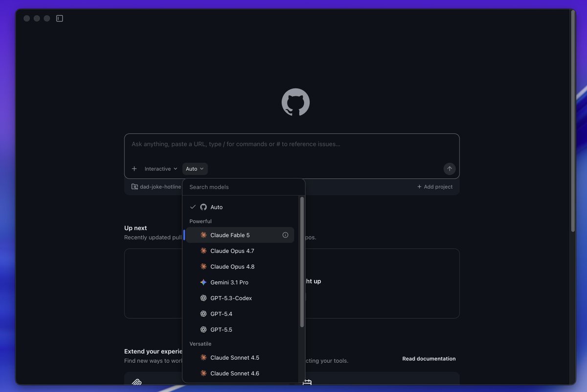Click the GitHub logo at center

coord(295,102)
